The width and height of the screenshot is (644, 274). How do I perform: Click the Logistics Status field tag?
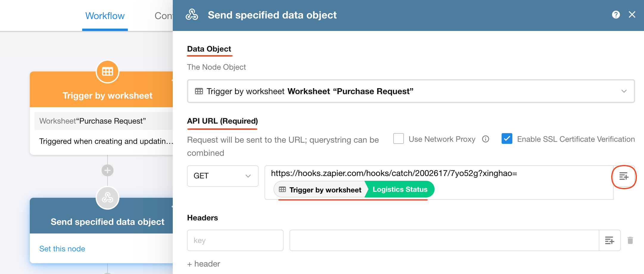click(x=400, y=189)
